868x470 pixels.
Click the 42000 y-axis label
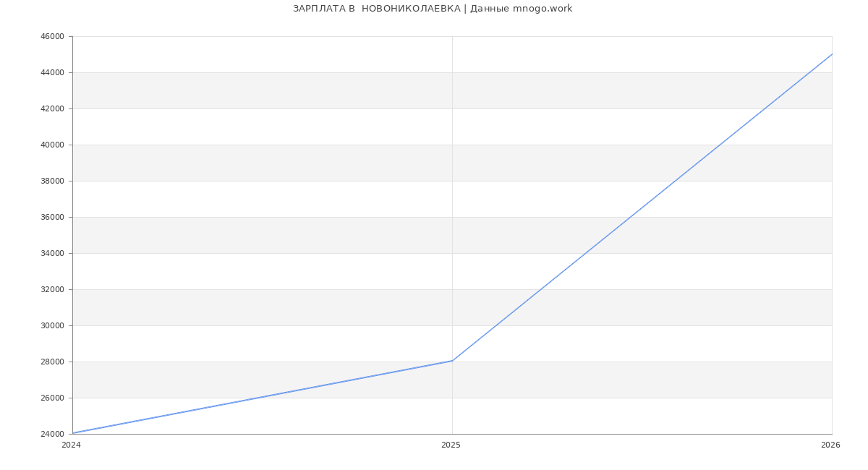point(52,108)
